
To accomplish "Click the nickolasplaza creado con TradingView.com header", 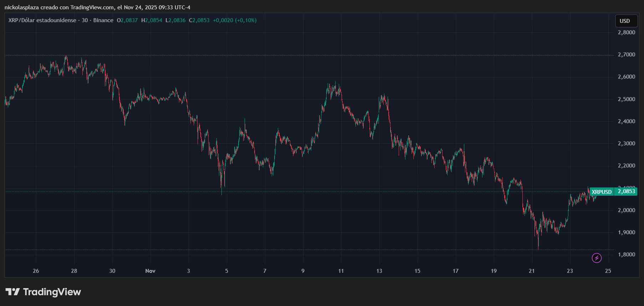I will click(x=97, y=7).
